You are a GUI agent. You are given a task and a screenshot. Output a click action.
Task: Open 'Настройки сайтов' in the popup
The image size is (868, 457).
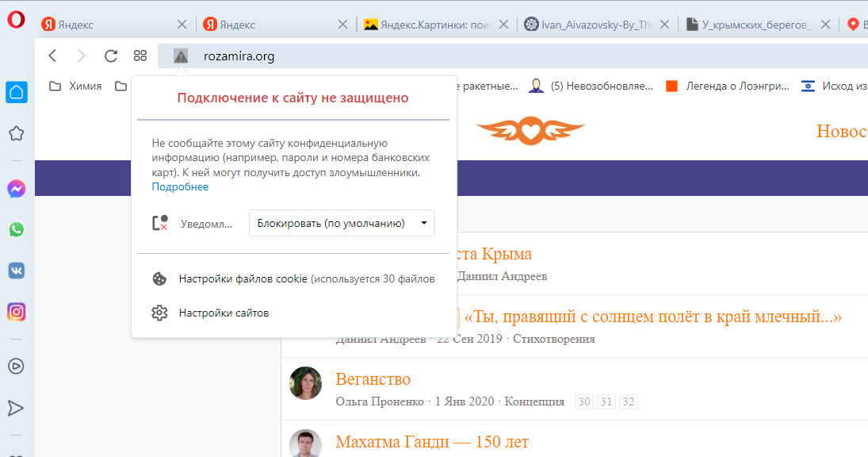[x=224, y=313]
